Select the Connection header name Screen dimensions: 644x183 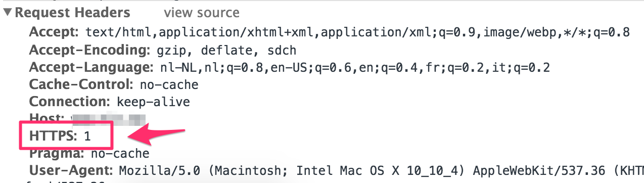click(70, 102)
